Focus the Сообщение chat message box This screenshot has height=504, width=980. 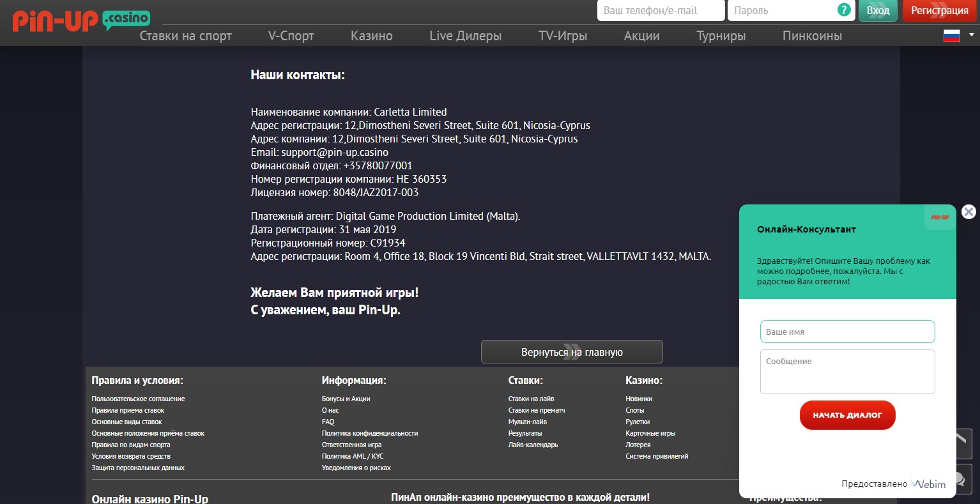pyautogui.click(x=847, y=372)
